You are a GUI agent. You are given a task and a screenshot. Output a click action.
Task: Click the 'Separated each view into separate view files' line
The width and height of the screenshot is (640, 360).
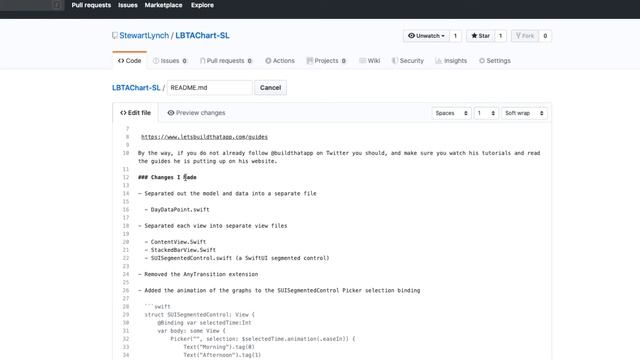pos(213,226)
